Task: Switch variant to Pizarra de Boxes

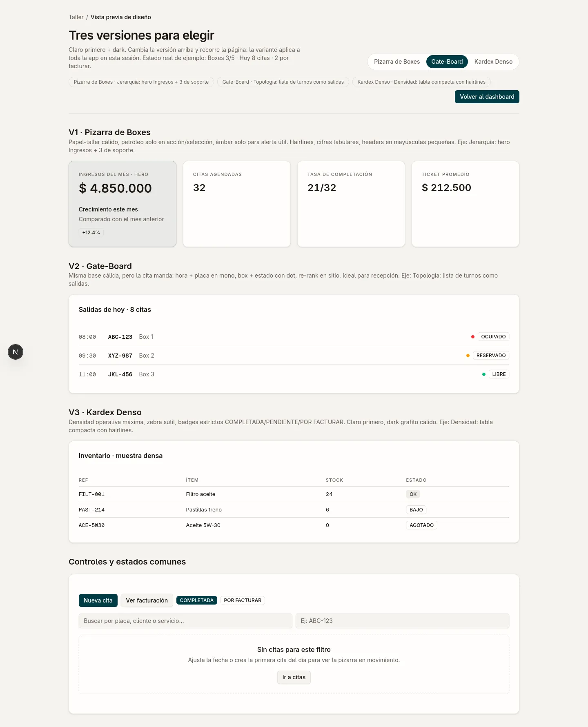Action: click(397, 62)
